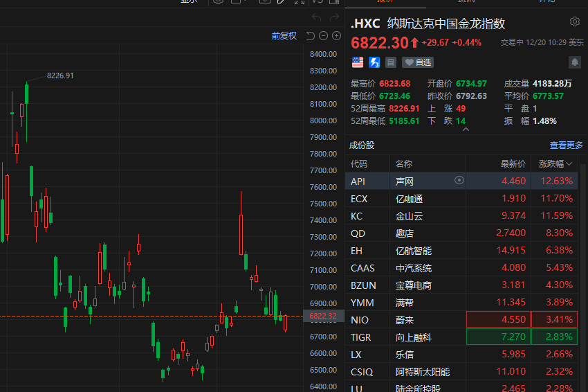
Task: Open the quote panel settings gear
Action: (x=574, y=22)
